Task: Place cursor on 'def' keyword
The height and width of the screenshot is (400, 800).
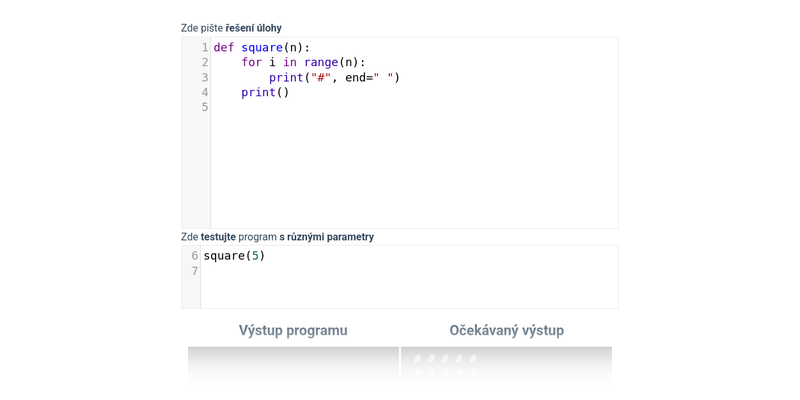Action: 223,48
